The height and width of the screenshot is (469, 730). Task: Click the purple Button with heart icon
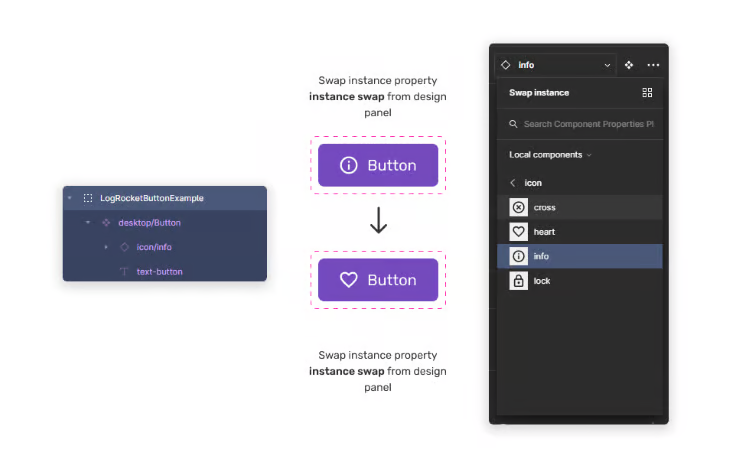[x=378, y=279]
